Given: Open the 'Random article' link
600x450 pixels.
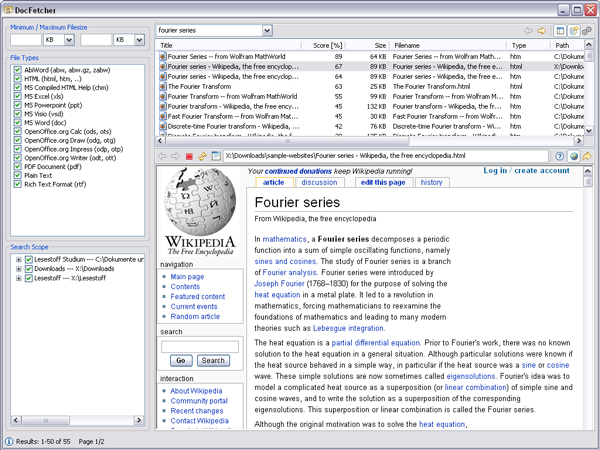Looking at the screenshot, I should (x=195, y=316).
